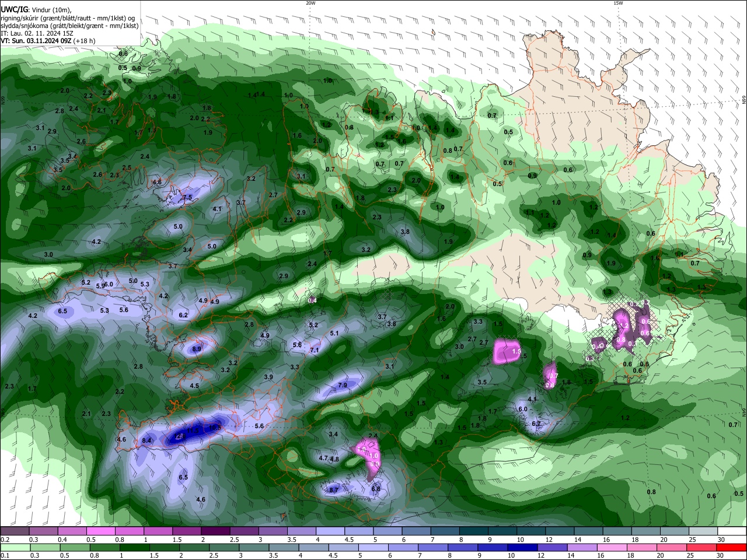Click the valid time 'VT: Sun. 03.11.2024 09Z'
Viewport: 747px width, 560px height.
point(36,41)
